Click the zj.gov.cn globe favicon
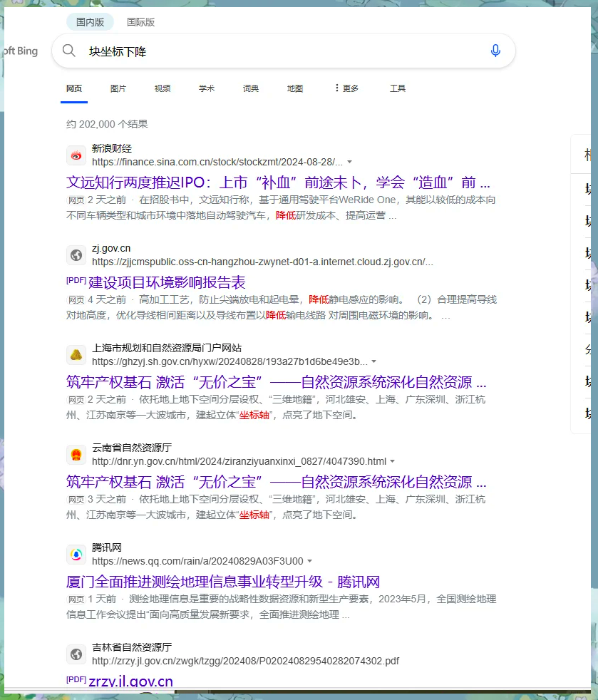 [x=76, y=255]
